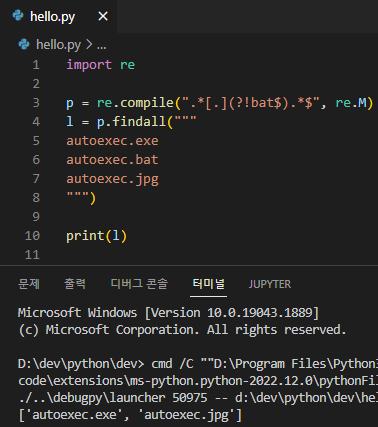This screenshot has height=427, width=378.
Task: Click the closing triple quotes on line 8
Action: pyautogui.click(x=78, y=195)
